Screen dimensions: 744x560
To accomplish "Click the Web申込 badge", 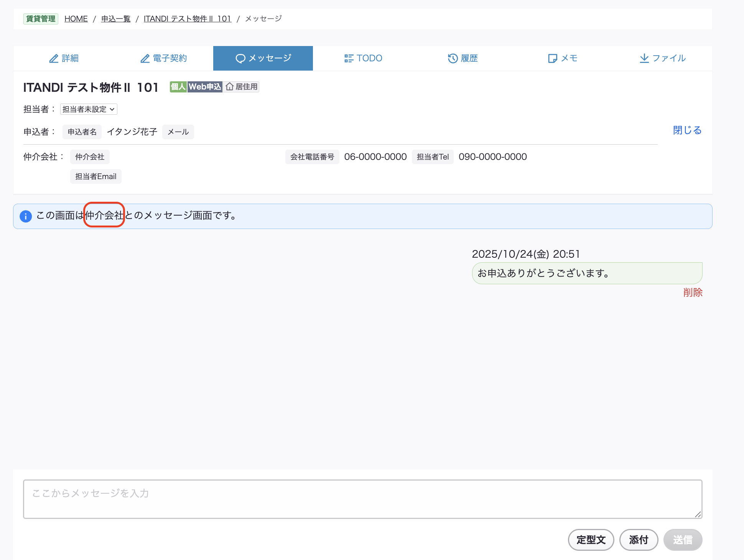I will pyautogui.click(x=205, y=87).
